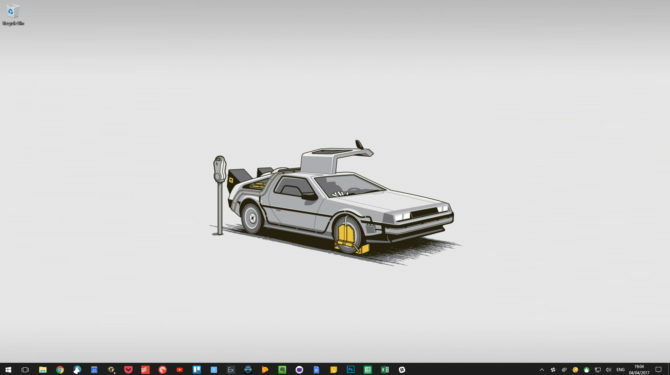Viewport: 670px width, 375px height.
Task: Open Google Chrome from the taskbar
Action: pyautogui.click(x=60, y=369)
